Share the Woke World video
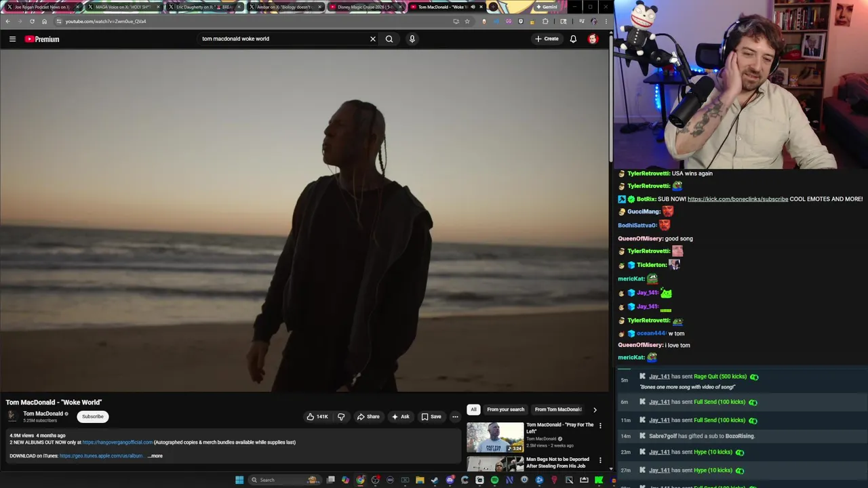Image resolution: width=868 pixels, height=488 pixels. pyautogui.click(x=368, y=417)
